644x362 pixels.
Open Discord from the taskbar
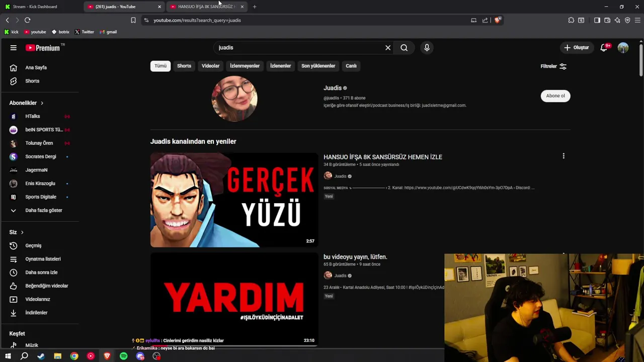(x=140, y=356)
